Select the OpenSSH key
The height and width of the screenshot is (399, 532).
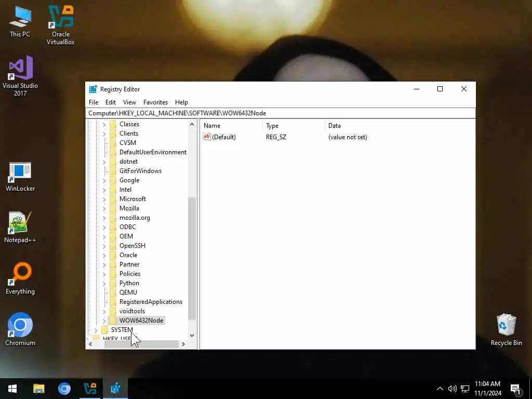[132, 246]
